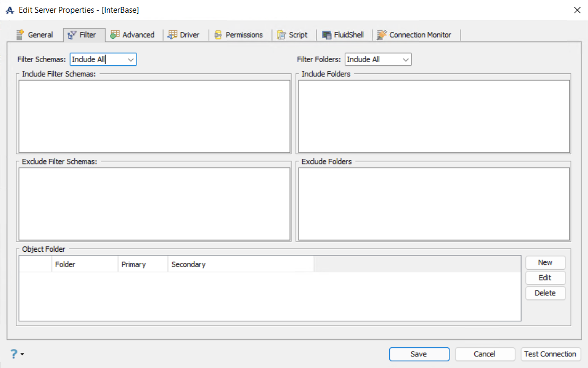Click the General tab icon
This screenshot has height=368, width=588.
point(20,35)
